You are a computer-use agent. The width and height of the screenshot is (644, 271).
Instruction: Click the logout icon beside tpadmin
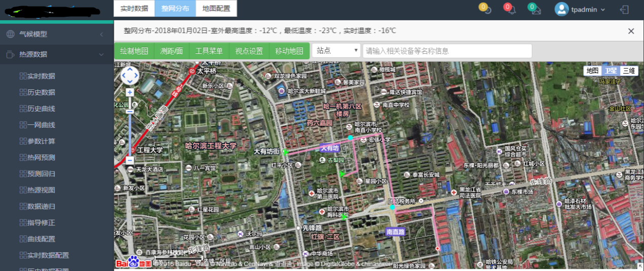point(625,10)
